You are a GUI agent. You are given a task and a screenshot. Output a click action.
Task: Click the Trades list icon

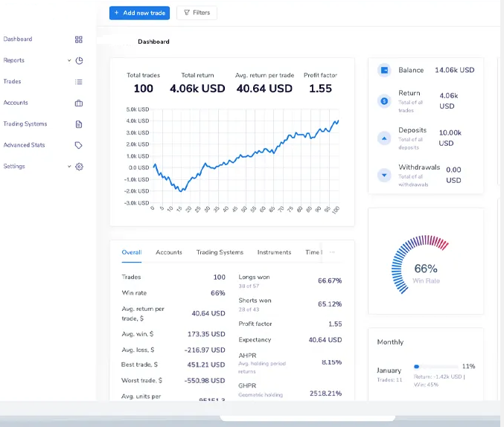[x=79, y=82]
